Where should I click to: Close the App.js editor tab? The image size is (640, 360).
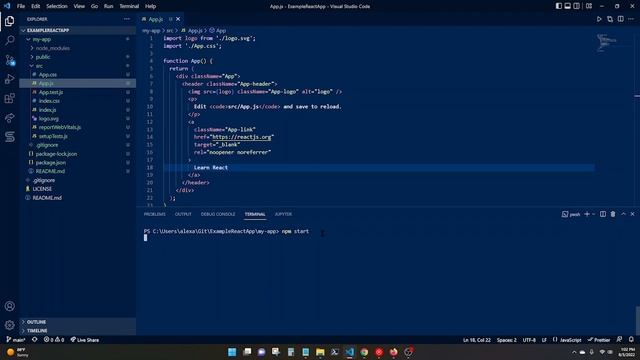178,19
